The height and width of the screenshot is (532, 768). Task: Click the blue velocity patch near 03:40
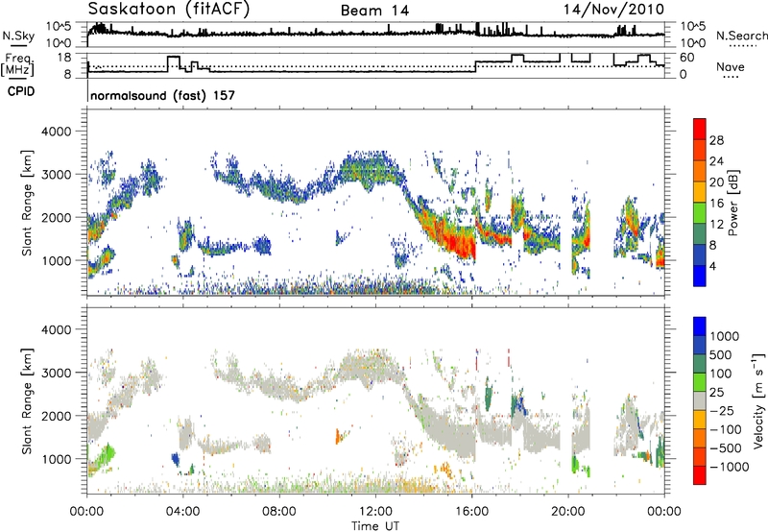[176, 460]
